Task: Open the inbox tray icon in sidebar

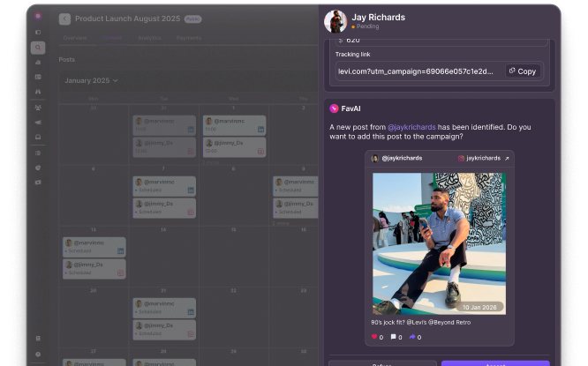Action: point(38,137)
